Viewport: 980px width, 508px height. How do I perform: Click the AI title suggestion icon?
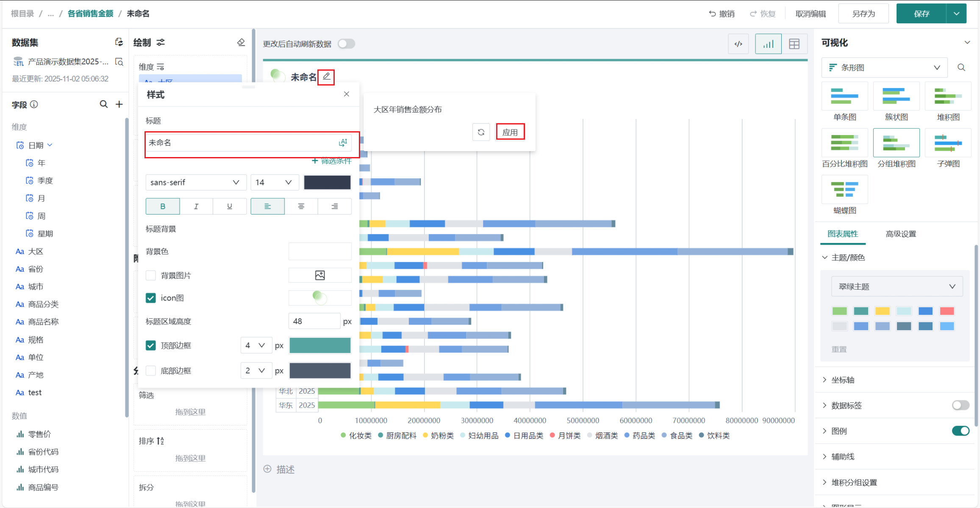pos(343,143)
